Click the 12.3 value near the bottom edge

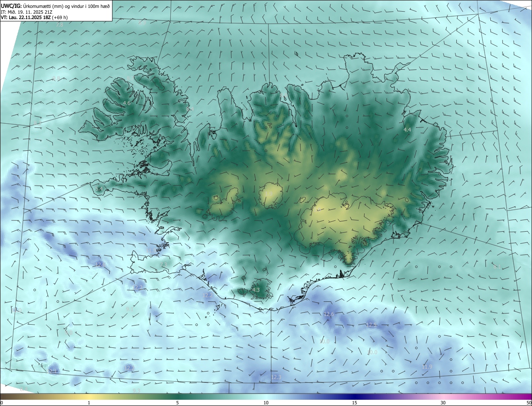click(x=276, y=377)
